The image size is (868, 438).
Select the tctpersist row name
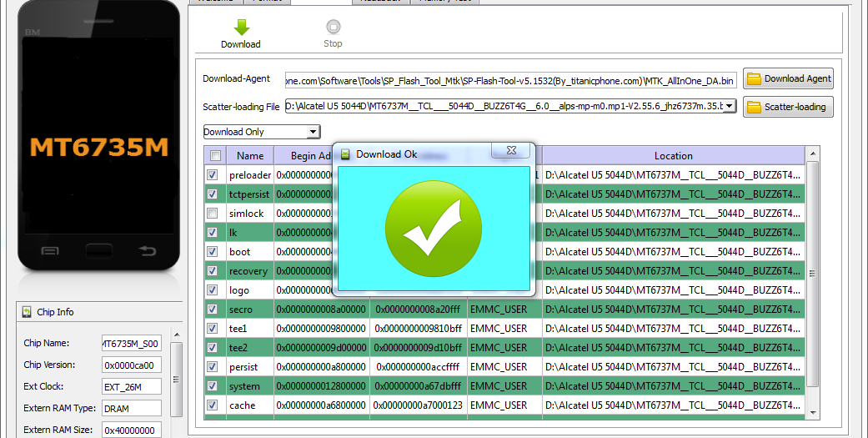point(249,194)
